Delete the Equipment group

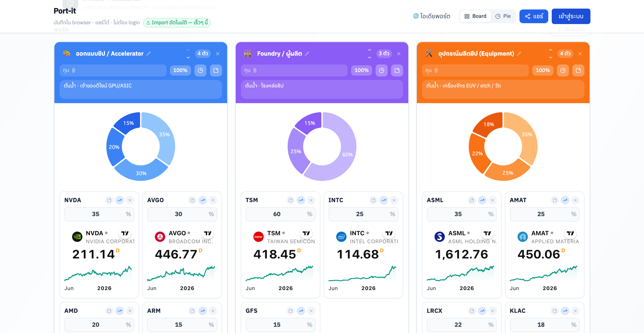580,54
